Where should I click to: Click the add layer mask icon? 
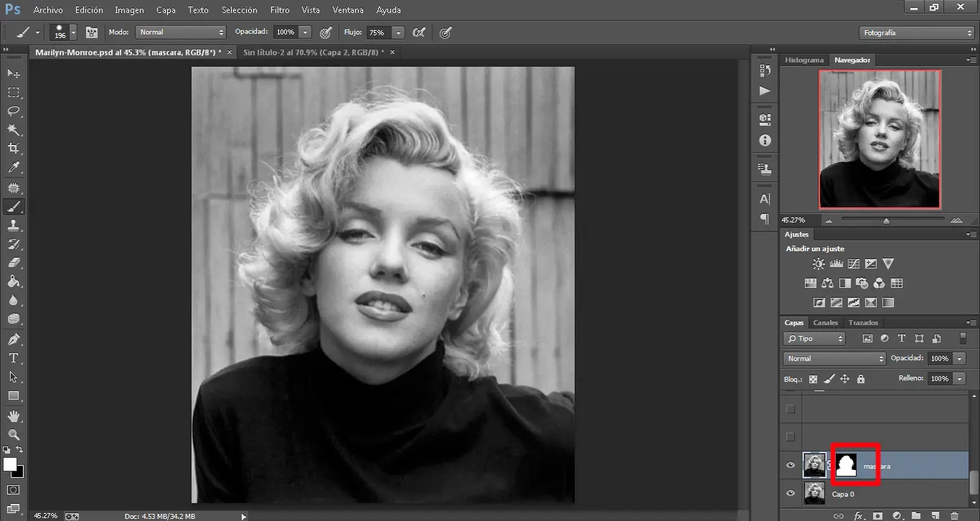pos(877,515)
